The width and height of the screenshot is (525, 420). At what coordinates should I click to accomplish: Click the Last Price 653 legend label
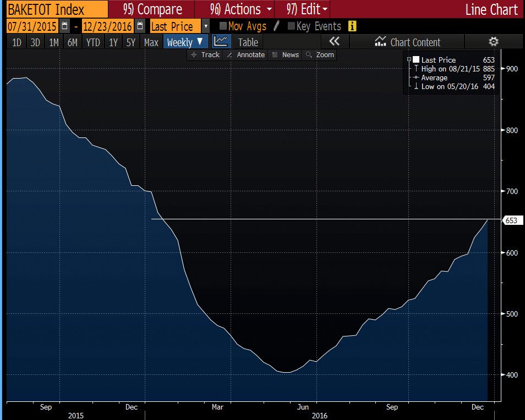click(457, 60)
